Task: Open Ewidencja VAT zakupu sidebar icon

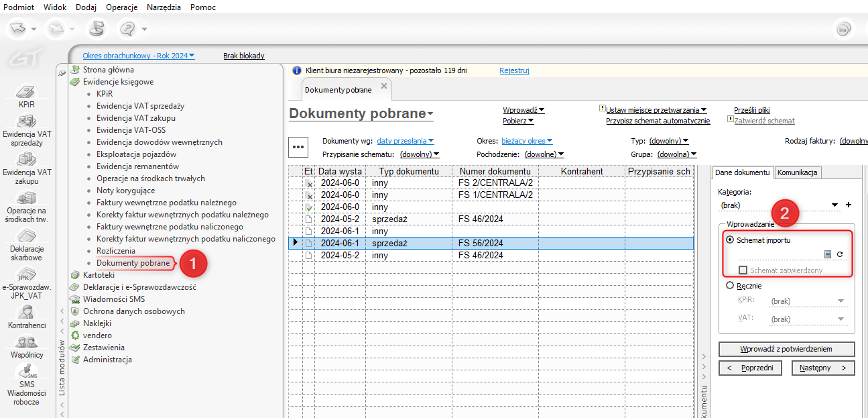Action: point(26,160)
